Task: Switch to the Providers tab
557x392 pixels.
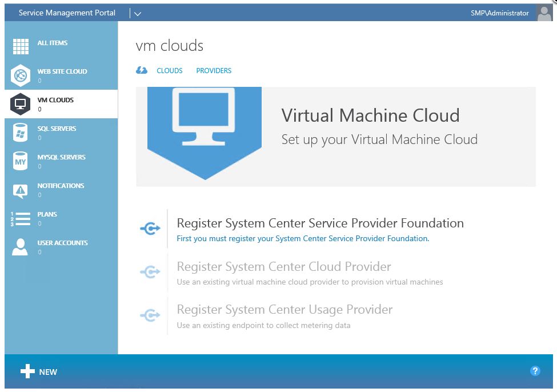Action: click(x=214, y=71)
